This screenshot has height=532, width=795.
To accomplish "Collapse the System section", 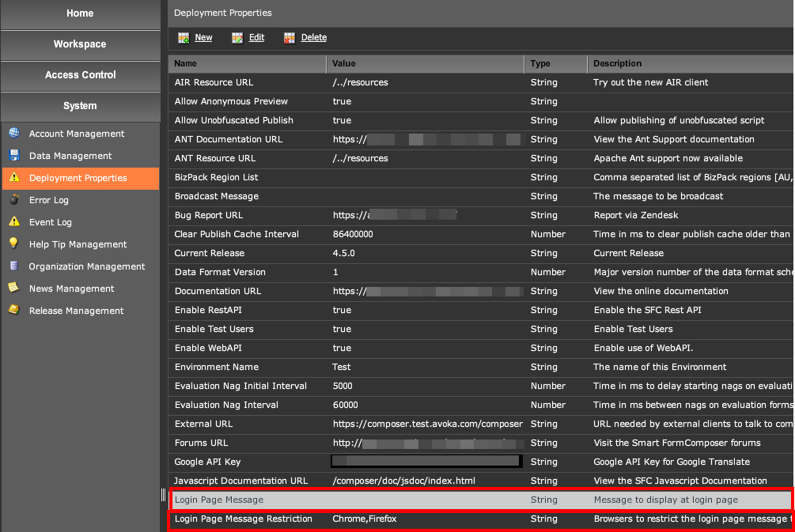I will (x=80, y=107).
